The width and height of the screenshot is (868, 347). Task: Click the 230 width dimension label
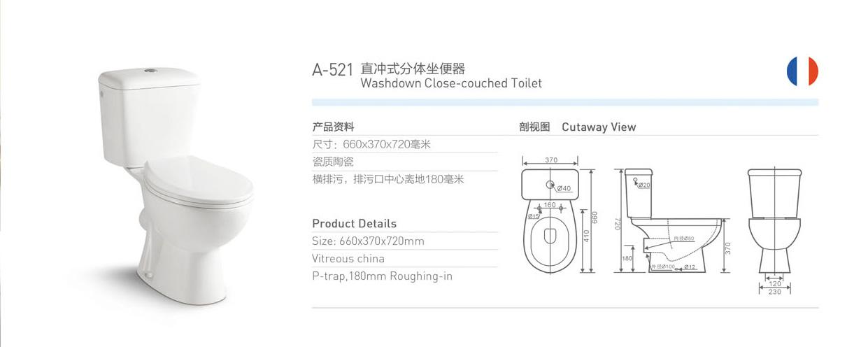(775, 292)
